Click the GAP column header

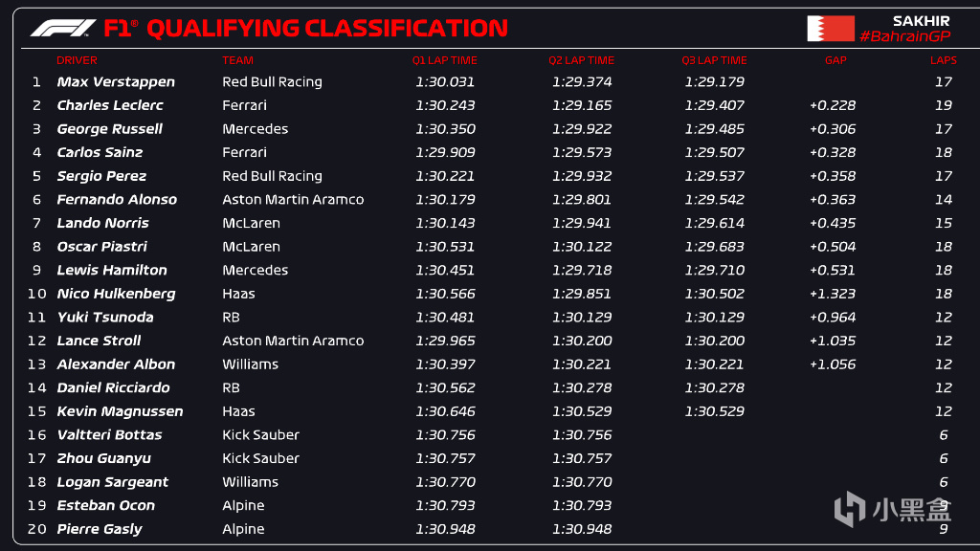coord(835,60)
